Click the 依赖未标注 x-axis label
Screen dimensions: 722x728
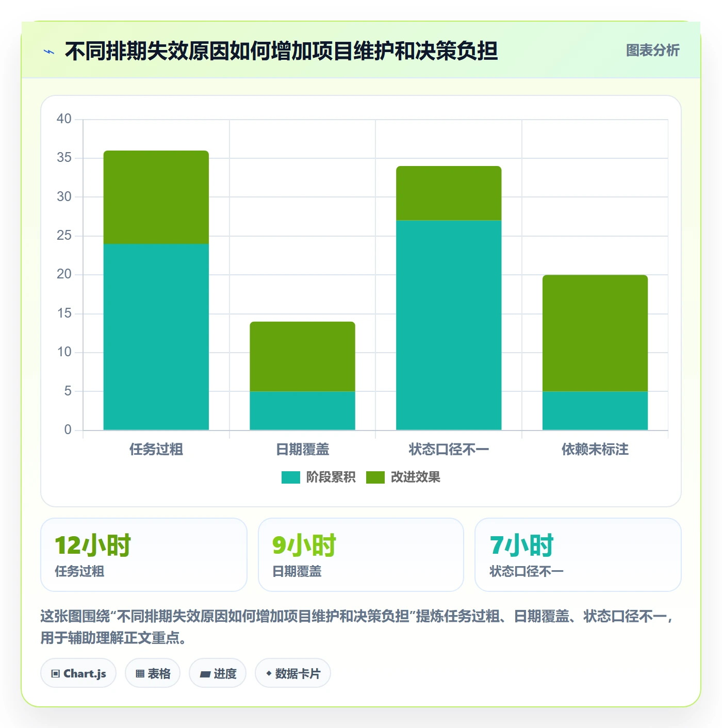pyautogui.click(x=595, y=450)
